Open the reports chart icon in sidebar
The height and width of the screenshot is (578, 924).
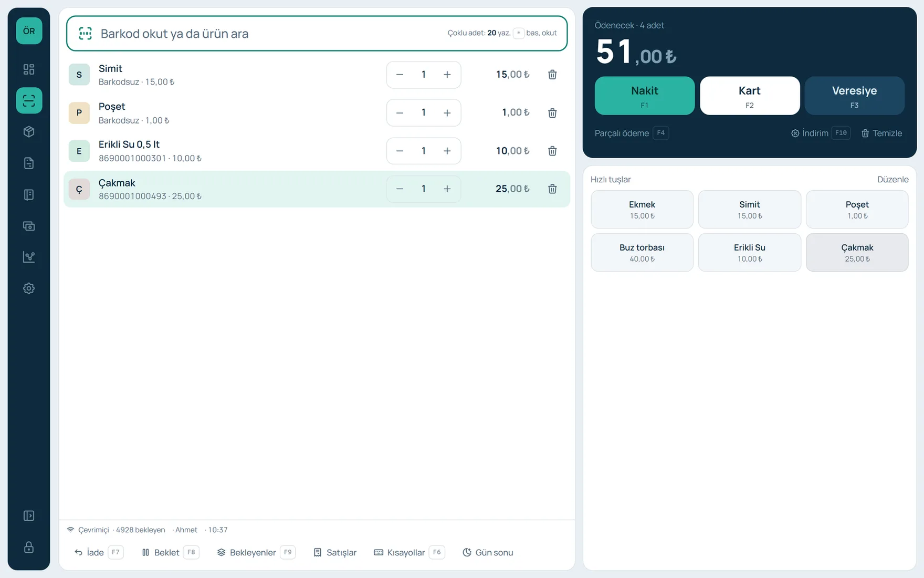click(29, 257)
